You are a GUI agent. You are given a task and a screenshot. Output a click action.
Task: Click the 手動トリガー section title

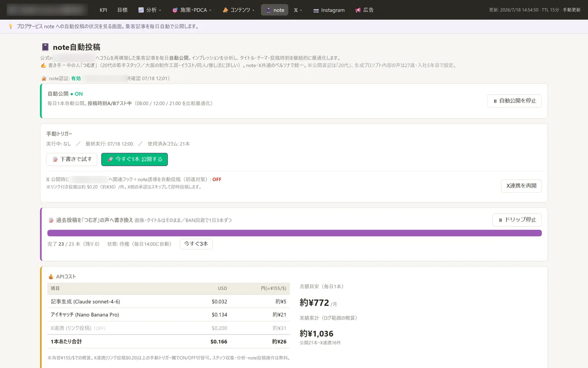tap(59, 134)
